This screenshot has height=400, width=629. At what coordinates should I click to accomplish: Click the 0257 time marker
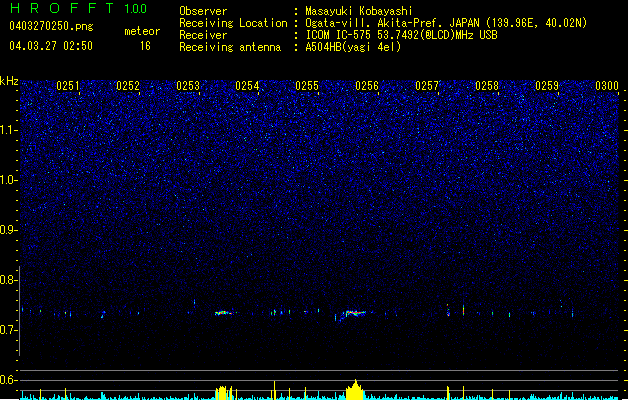(427, 86)
